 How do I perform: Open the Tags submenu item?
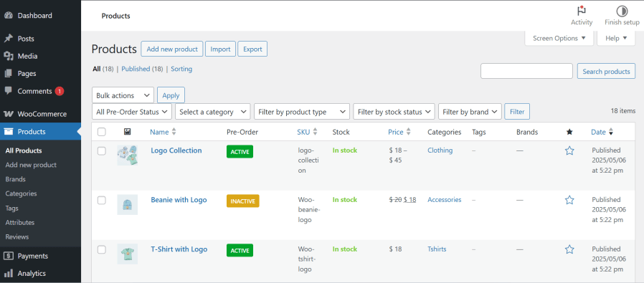pos(12,208)
